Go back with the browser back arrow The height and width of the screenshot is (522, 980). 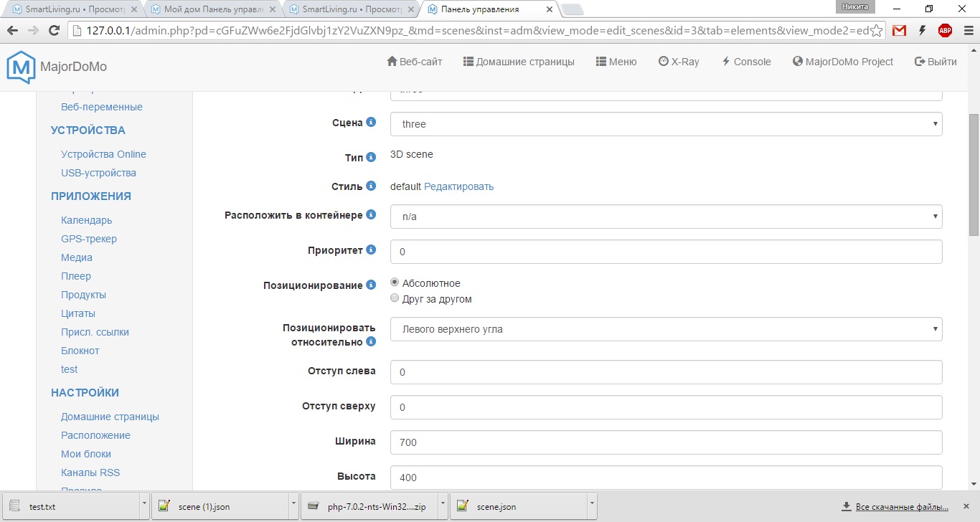coord(12,31)
